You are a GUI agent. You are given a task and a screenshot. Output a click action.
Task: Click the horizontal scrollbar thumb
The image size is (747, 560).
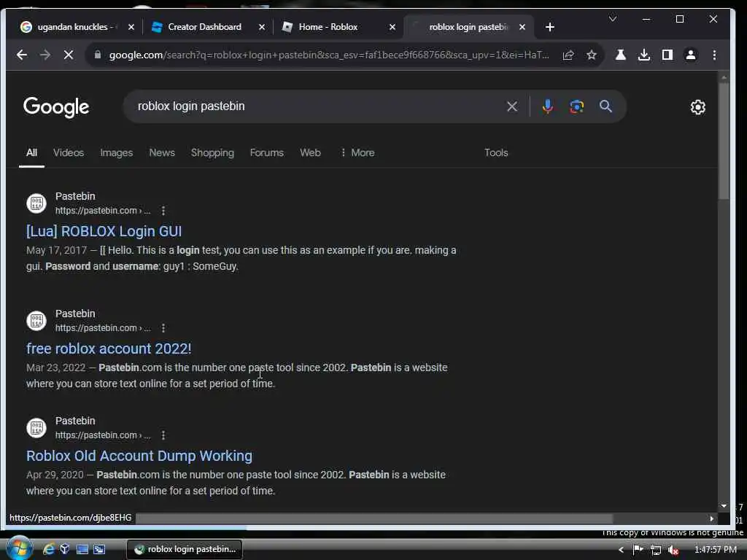point(374,518)
